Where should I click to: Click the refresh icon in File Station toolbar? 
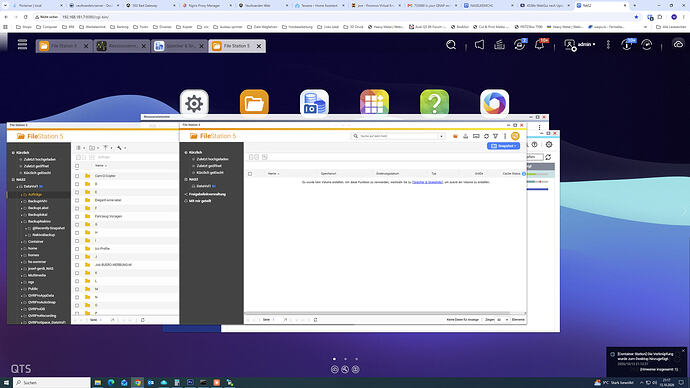486,136
